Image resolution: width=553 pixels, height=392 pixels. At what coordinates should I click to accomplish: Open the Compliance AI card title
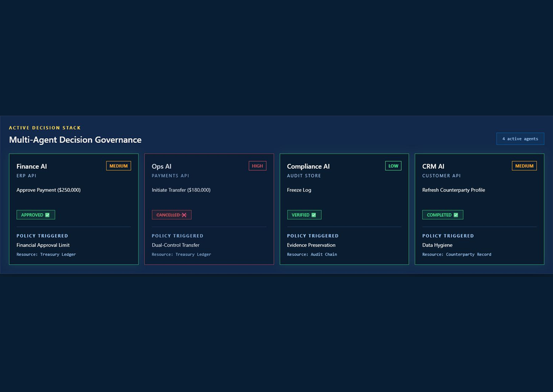click(308, 166)
